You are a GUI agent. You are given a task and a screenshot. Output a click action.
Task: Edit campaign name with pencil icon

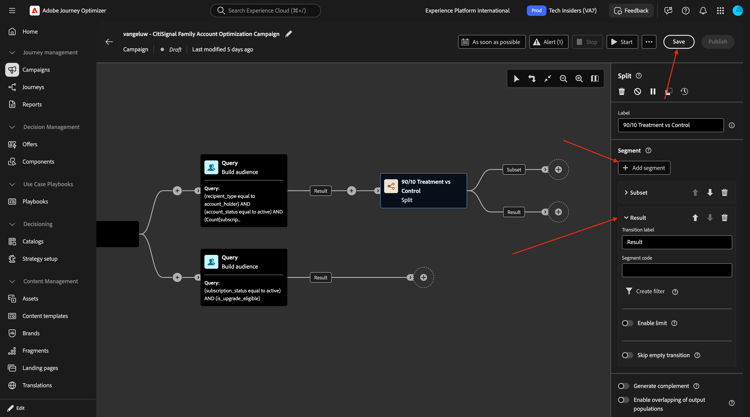288,34
